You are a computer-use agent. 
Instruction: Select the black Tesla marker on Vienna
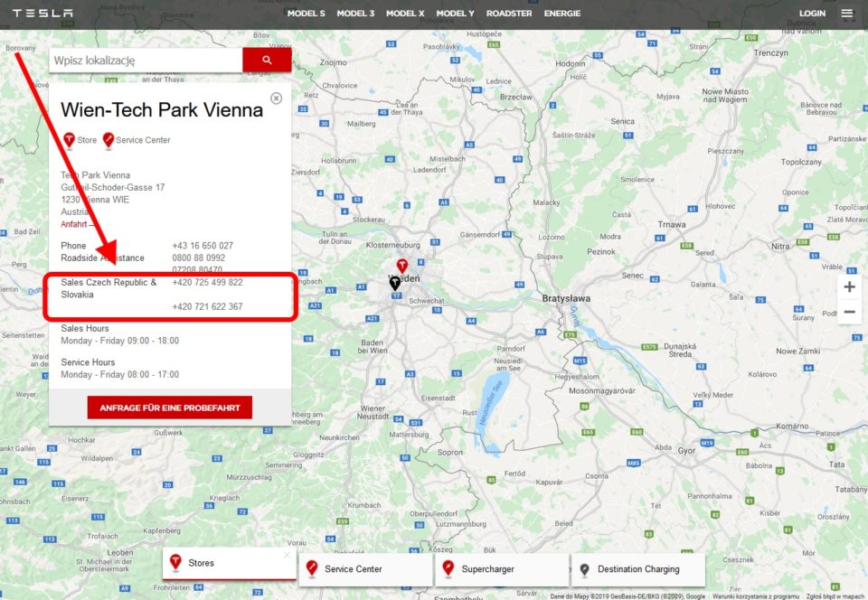tap(394, 284)
